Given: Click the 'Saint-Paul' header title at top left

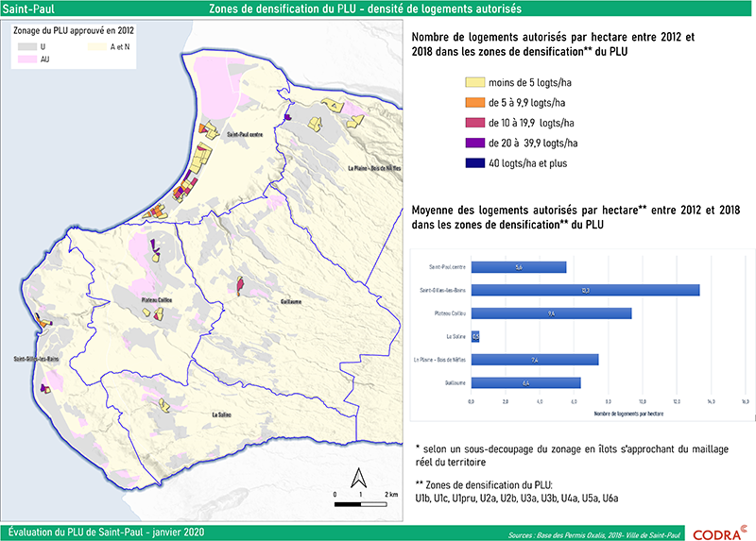Looking at the screenshot, I should pos(23,8).
